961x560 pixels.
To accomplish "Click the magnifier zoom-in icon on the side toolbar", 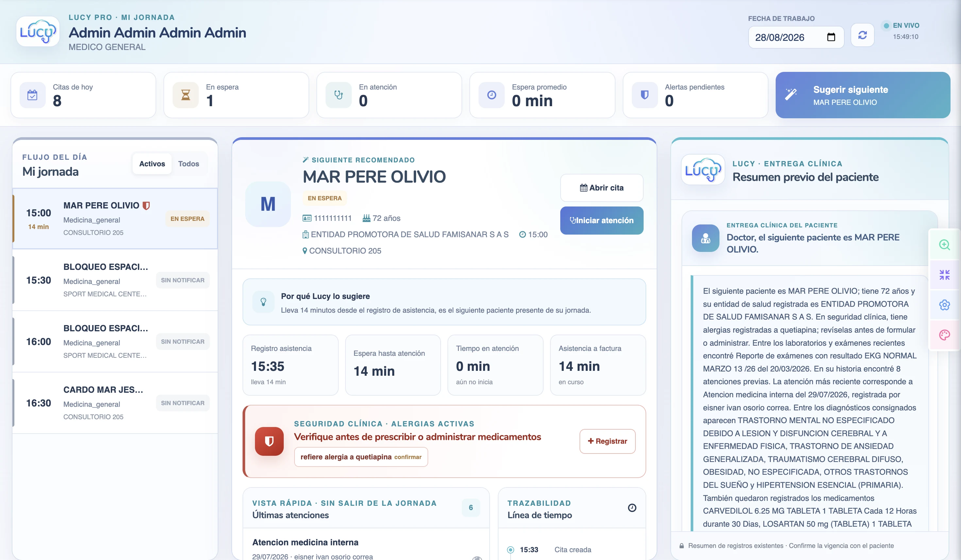I will 944,244.
